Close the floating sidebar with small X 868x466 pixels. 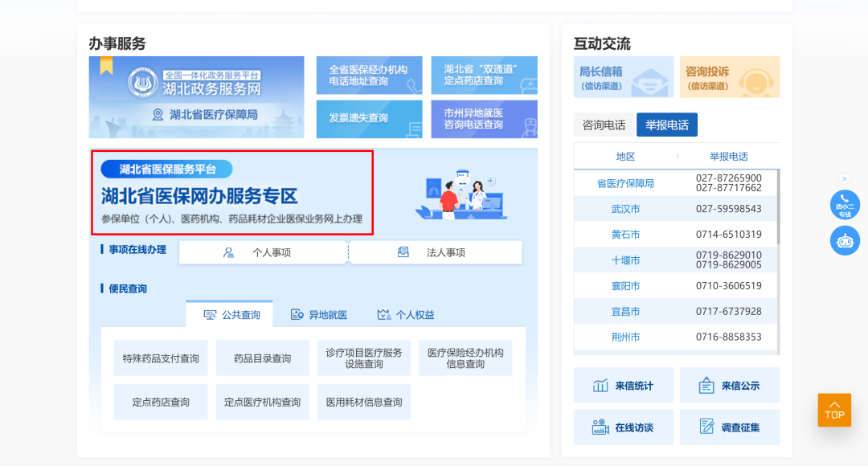click(845, 179)
